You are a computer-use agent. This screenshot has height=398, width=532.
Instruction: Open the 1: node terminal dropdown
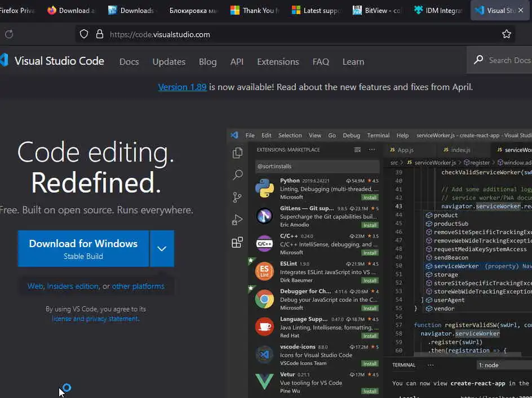tap(504, 365)
